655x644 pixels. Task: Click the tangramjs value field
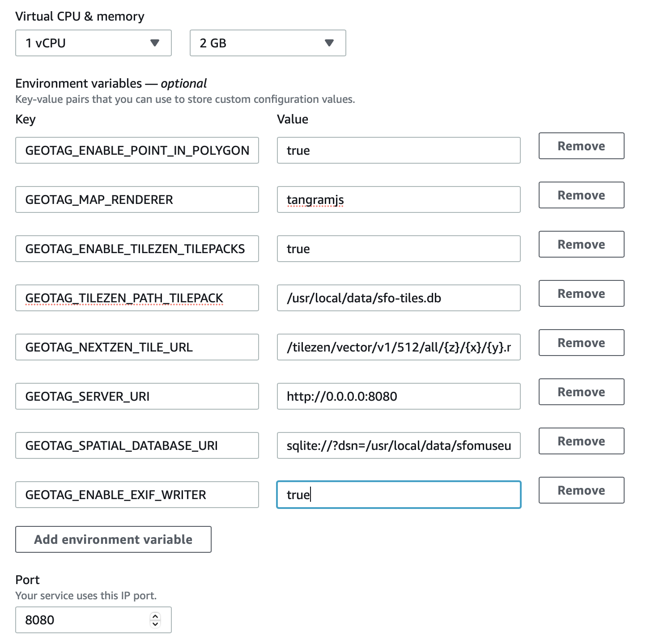click(399, 199)
